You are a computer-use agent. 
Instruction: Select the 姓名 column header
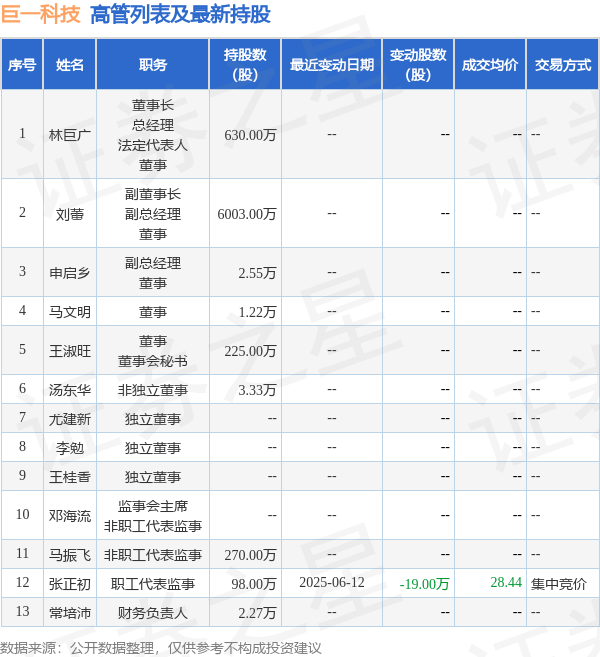pyautogui.click(x=70, y=65)
